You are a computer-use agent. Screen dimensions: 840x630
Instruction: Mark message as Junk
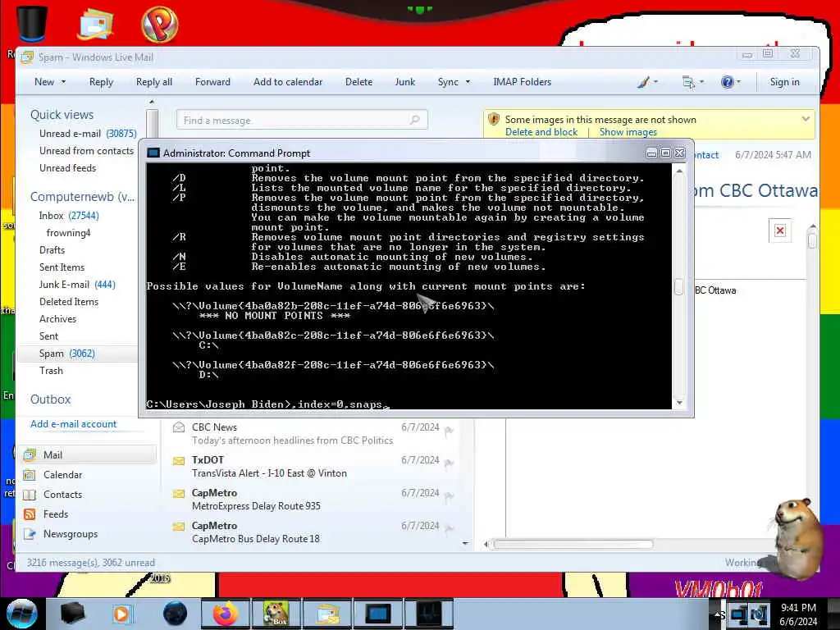(x=404, y=82)
